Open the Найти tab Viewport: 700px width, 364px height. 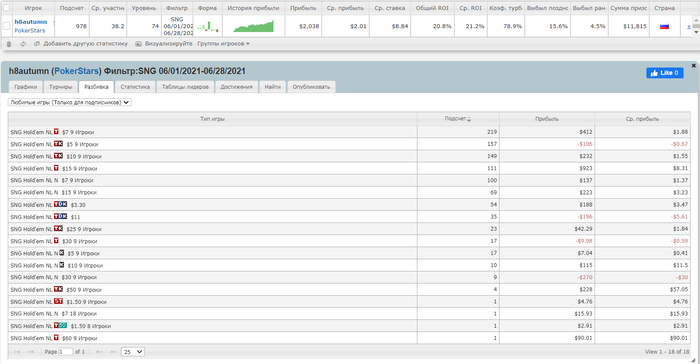[x=272, y=87]
